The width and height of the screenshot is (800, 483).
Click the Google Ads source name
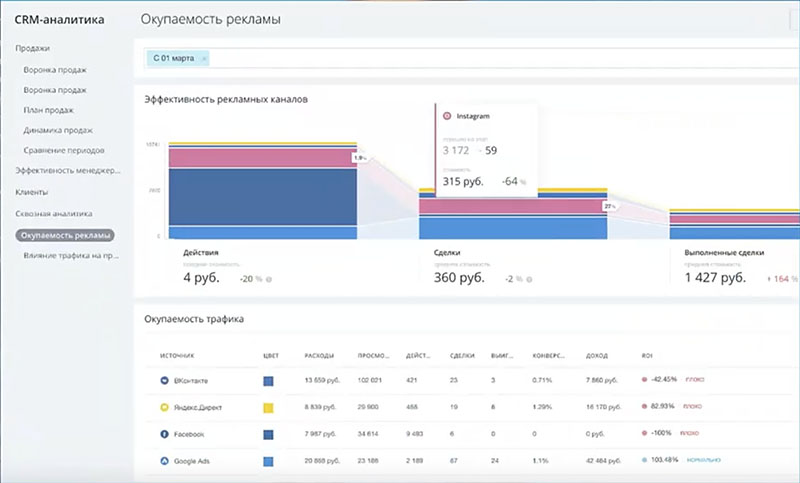(x=192, y=462)
